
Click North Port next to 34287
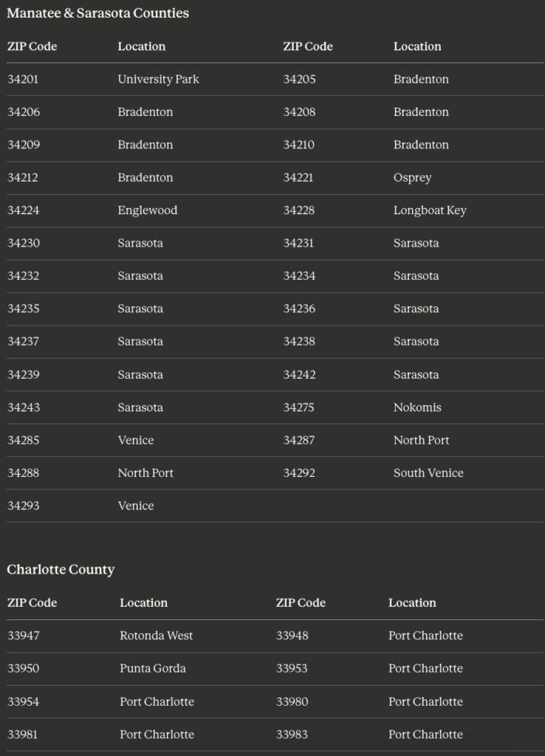pyautogui.click(x=421, y=440)
